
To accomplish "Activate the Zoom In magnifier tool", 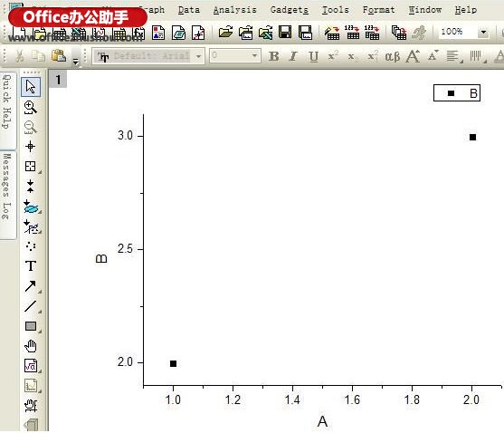I will (x=31, y=107).
